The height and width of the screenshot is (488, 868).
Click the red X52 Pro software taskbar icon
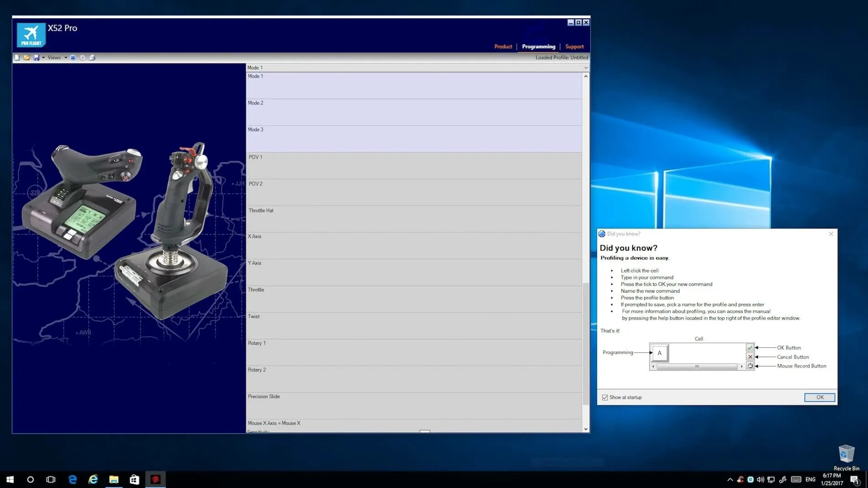[155, 479]
